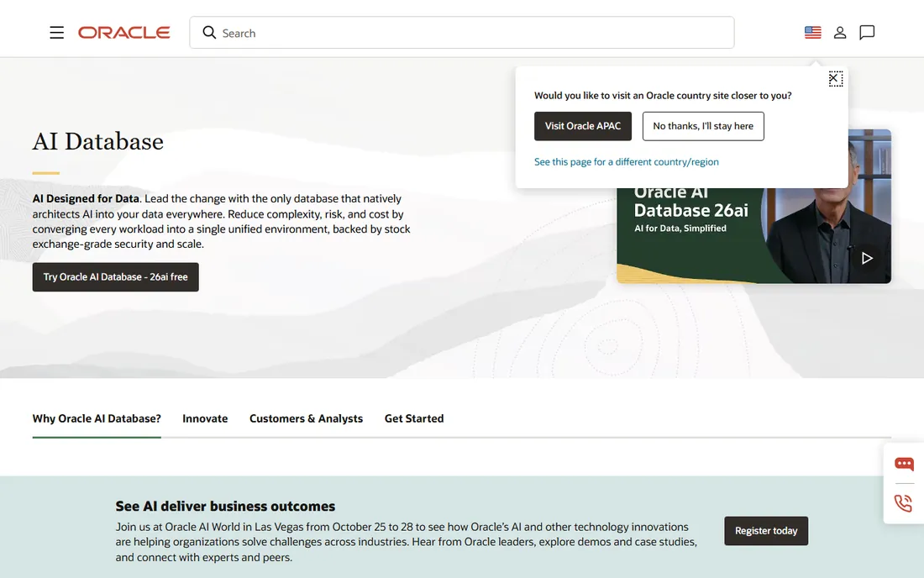Open the Customers & Analysts tab
Image resolution: width=924 pixels, height=578 pixels.
coord(306,418)
